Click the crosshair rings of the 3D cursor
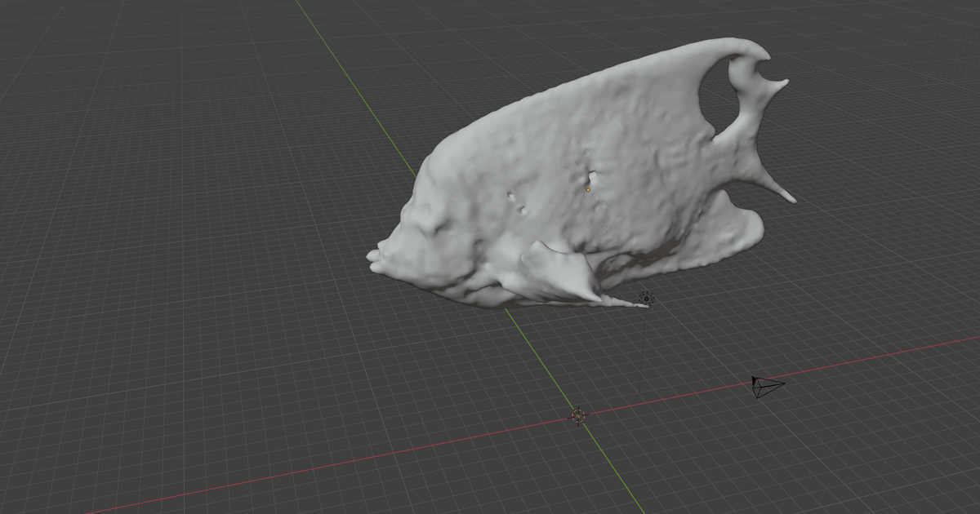The height and width of the screenshot is (514, 980). click(580, 416)
